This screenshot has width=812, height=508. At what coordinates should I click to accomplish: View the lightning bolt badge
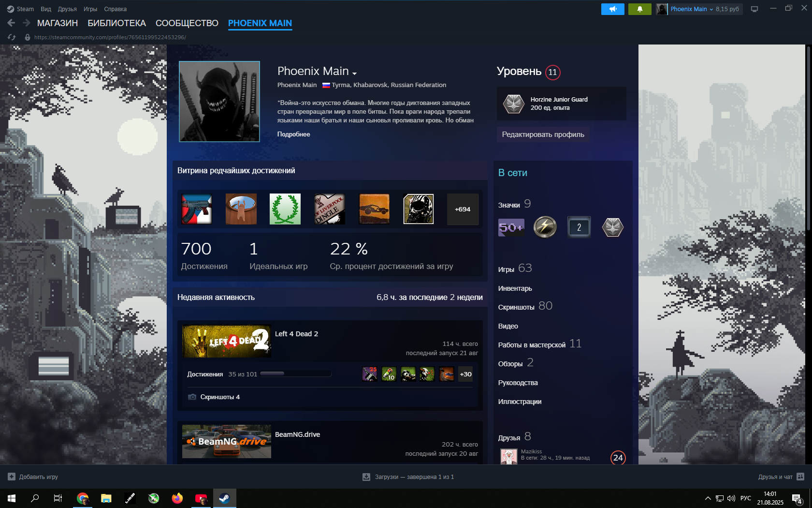pos(545,227)
